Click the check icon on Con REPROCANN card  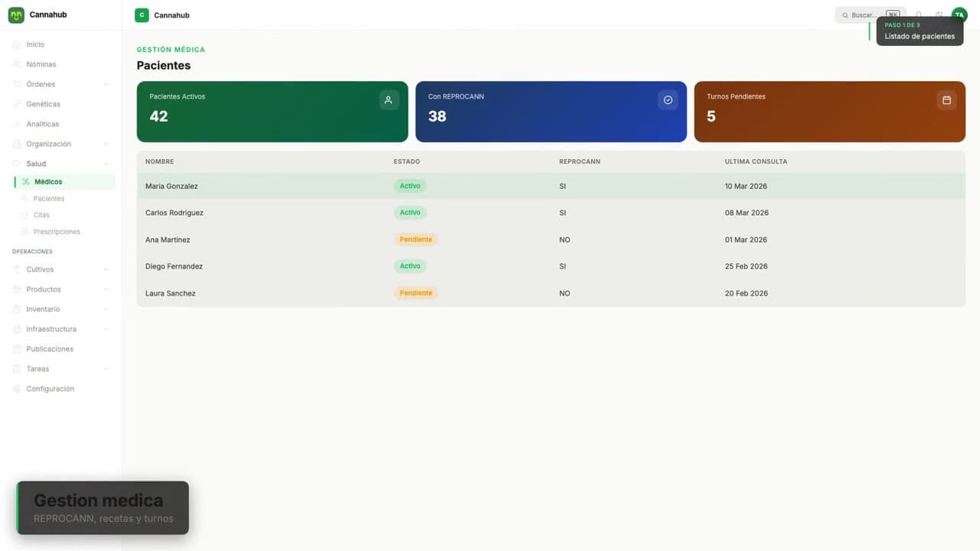[x=668, y=100]
